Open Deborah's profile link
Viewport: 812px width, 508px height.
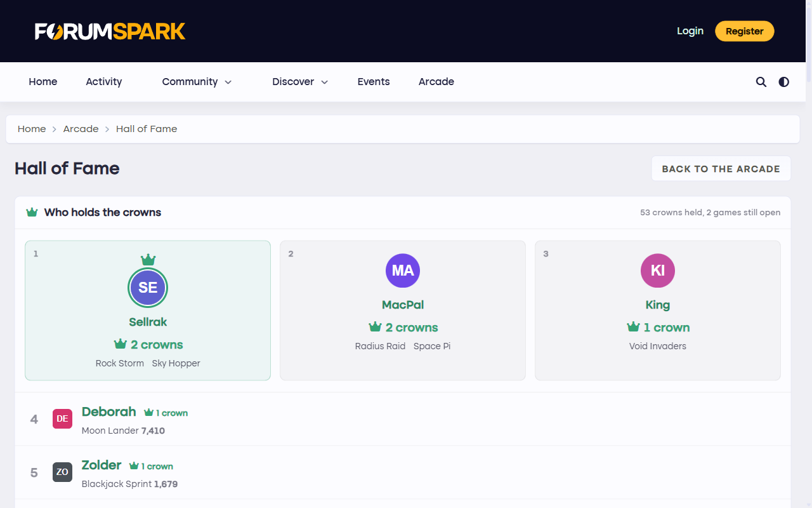click(x=109, y=411)
